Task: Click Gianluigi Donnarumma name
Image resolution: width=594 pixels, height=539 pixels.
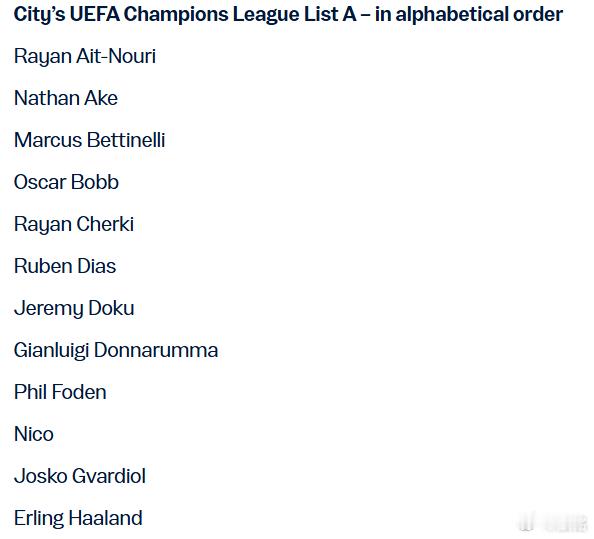Action: [116, 350]
